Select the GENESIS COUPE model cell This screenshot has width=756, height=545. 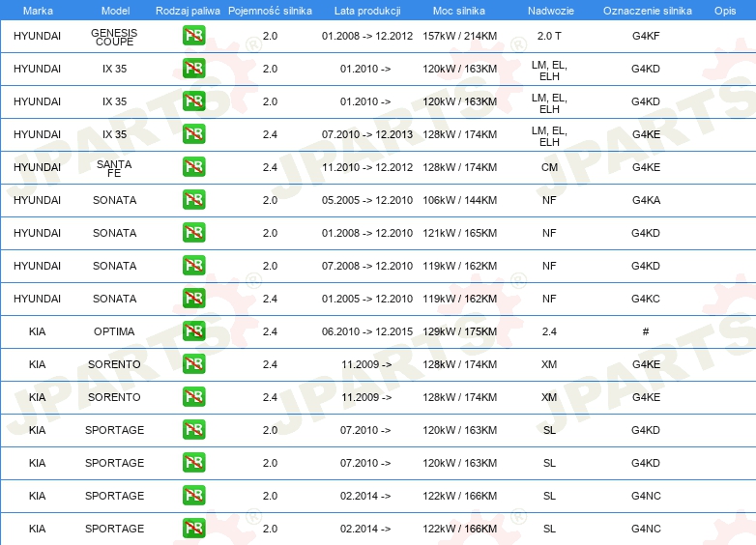click(114, 37)
